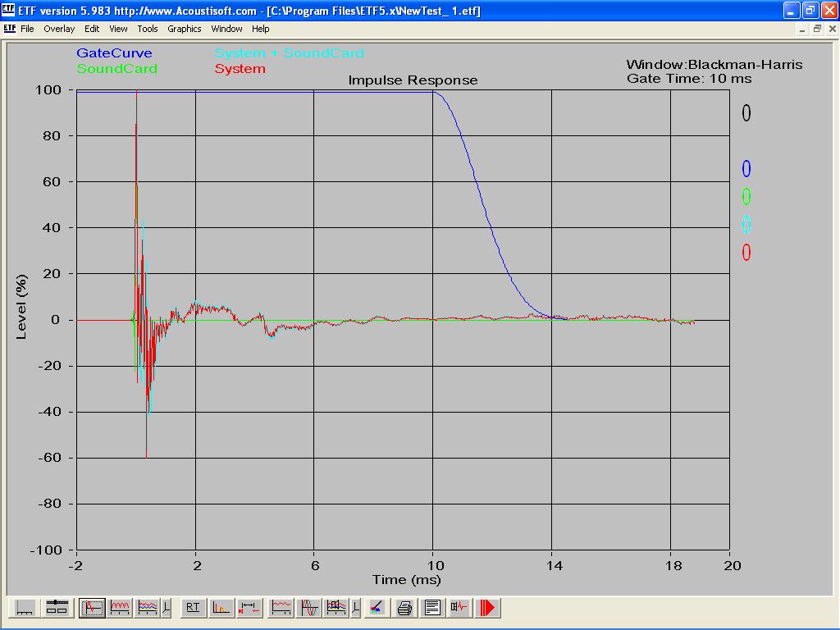The image size is (840, 630).
Task: Open the Graphics menu
Action: 185,29
